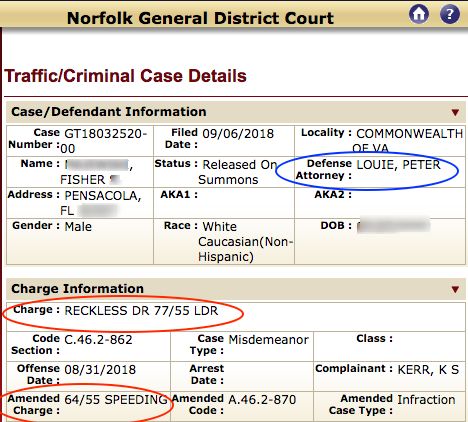The height and width of the screenshot is (422, 468).
Task: Click the Reckless DR 77/55 LDR charge text
Action: click(141, 311)
